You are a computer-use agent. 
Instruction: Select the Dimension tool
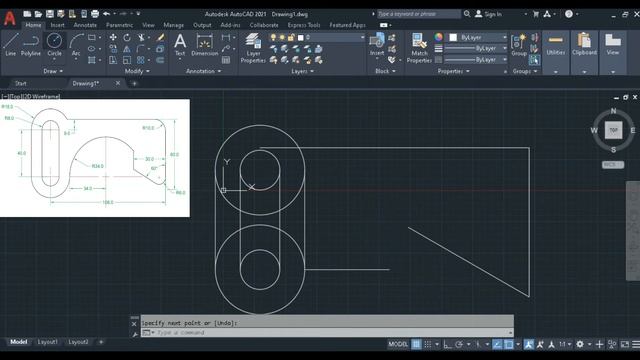pyautogui.click(x=204, y=44)
